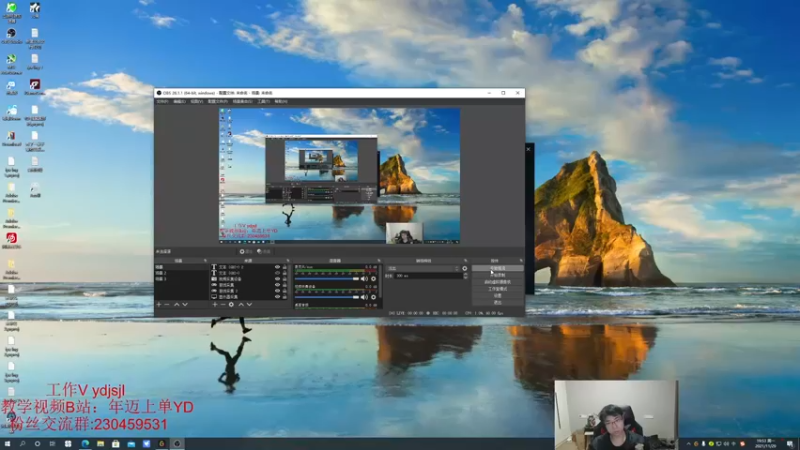800x450 pixels.
Task: Close the dark window behind OBS
Action: [x=529, y=149]
